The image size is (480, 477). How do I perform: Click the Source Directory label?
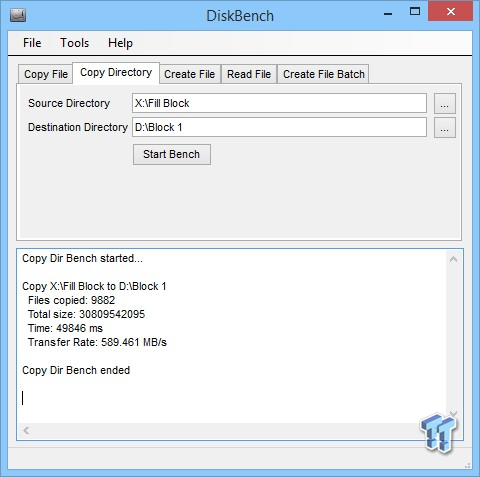[x=69, y=103]
